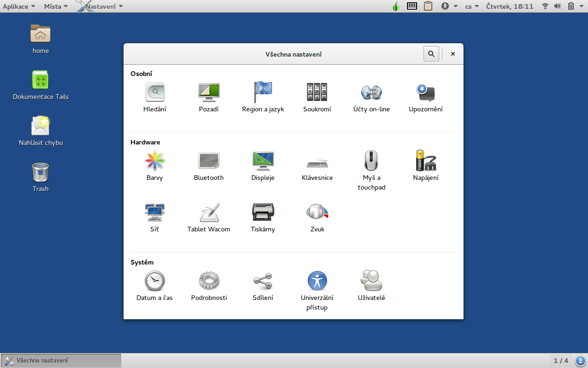The width and height of the screenshot is (588, 368).
Task: Close the Všechna nastavení window
Action: pos(453,54)
